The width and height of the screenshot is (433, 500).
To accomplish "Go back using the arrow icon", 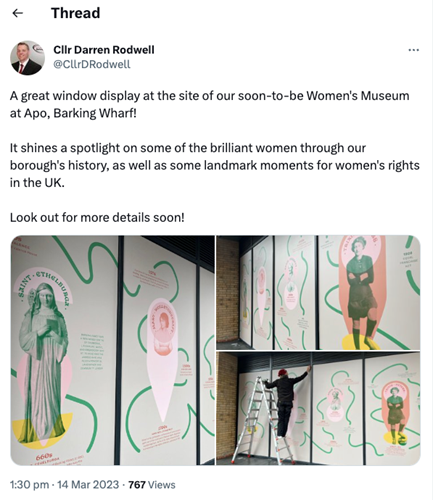I will (17, 13).
